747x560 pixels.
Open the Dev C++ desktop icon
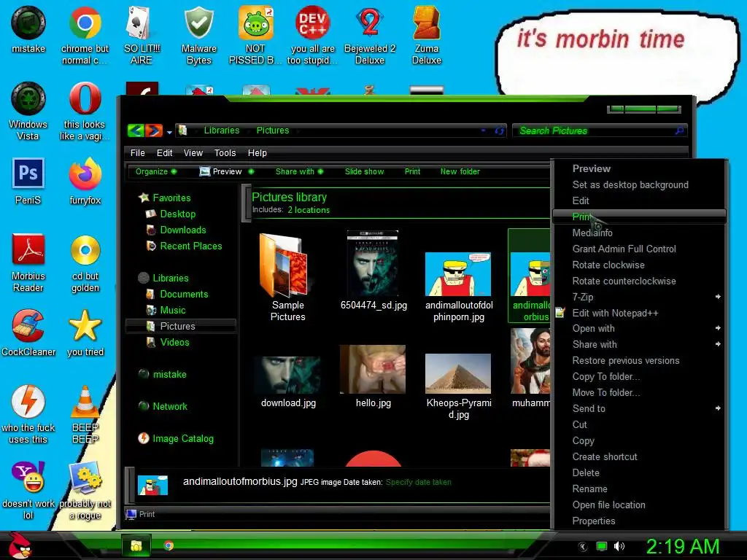pyautogui.click(x=312, y=23)
